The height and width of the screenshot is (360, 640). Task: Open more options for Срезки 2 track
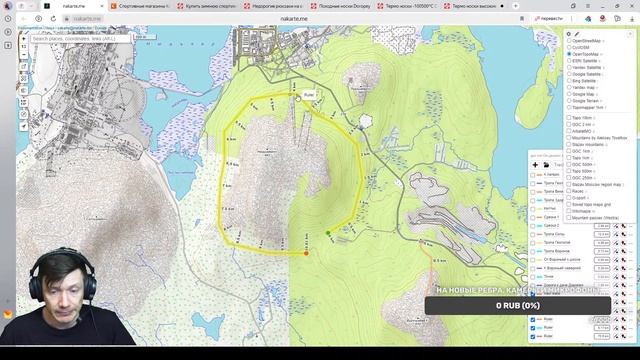[x=631, y=226]
